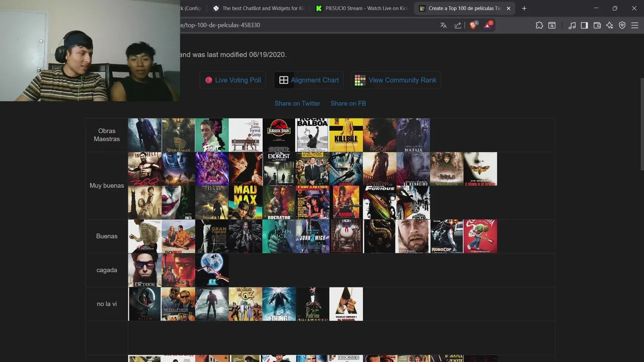Switch to the PIESUCI0 Stream Kick tab

361,8
